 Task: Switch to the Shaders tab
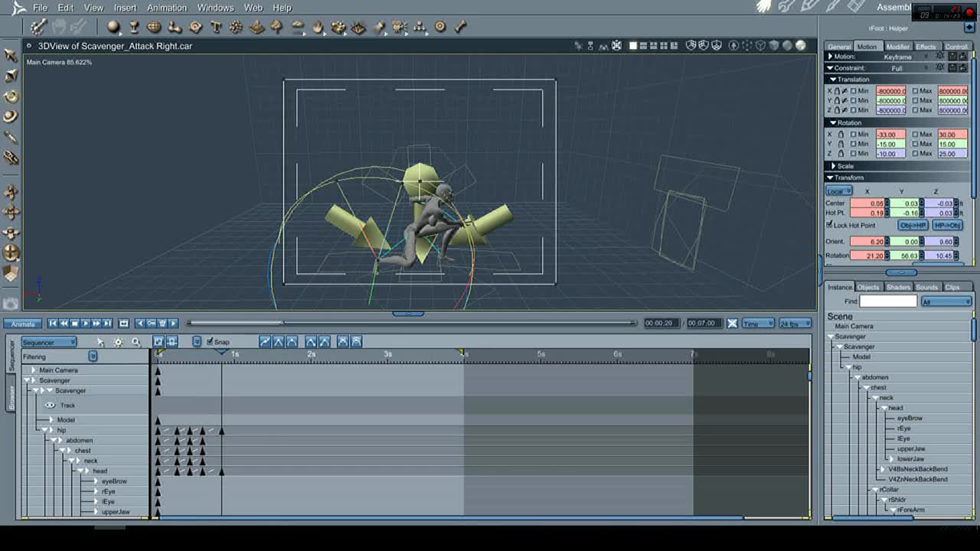(x=898, y=287)
